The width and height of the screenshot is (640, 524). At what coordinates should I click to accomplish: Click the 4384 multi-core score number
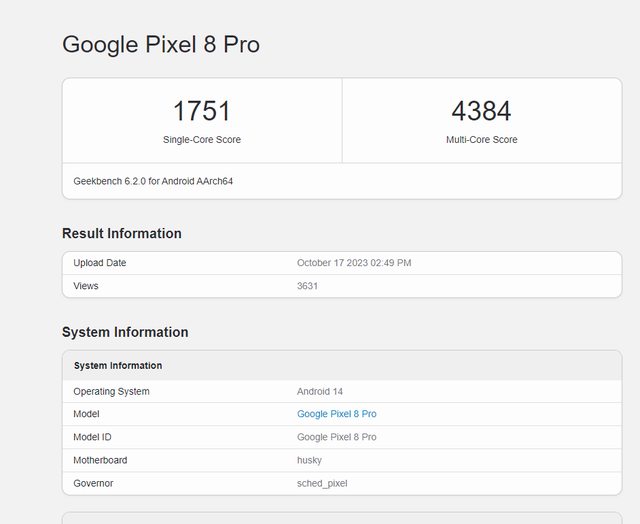(x=481, y=111)
